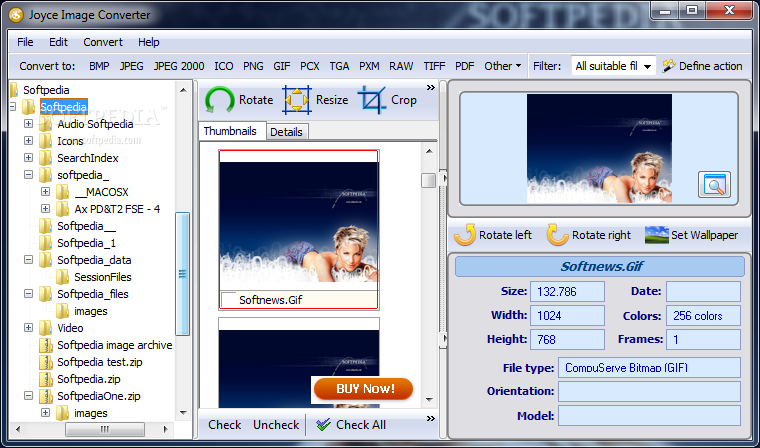Click the Softpedia test.zip archive icon
The width and height of the screenshot is (760, 448).
pos(46,362)
